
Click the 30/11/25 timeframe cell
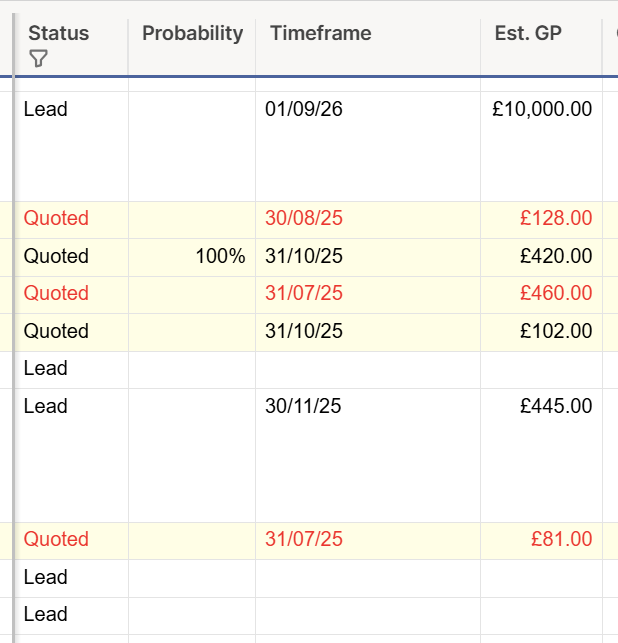click(x=368, y=456)
